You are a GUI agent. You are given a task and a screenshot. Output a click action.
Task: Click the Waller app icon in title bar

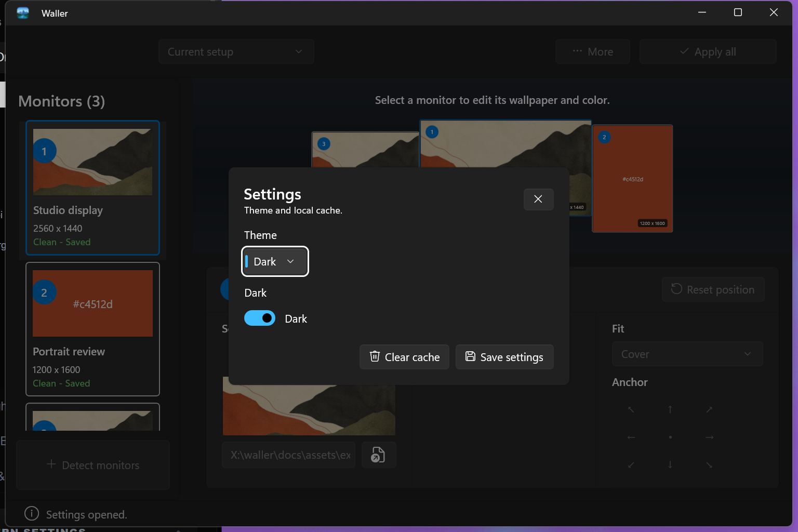click(23, 13)
